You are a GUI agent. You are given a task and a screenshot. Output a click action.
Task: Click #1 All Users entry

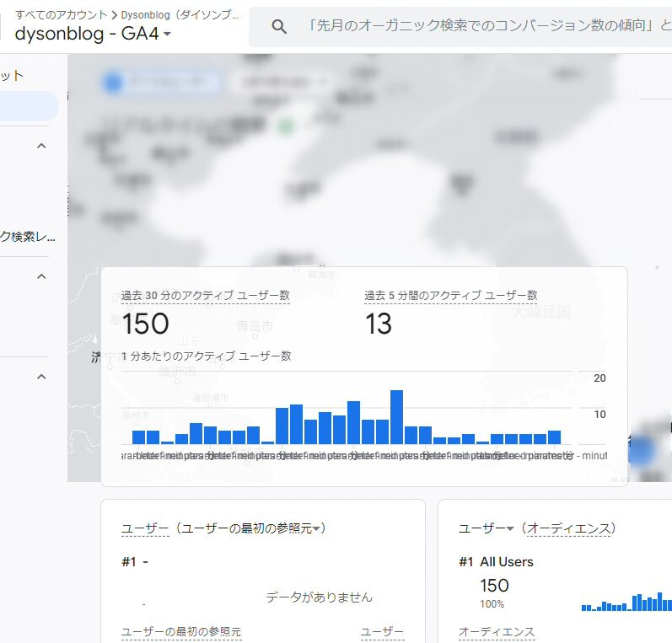pos(496,562)
